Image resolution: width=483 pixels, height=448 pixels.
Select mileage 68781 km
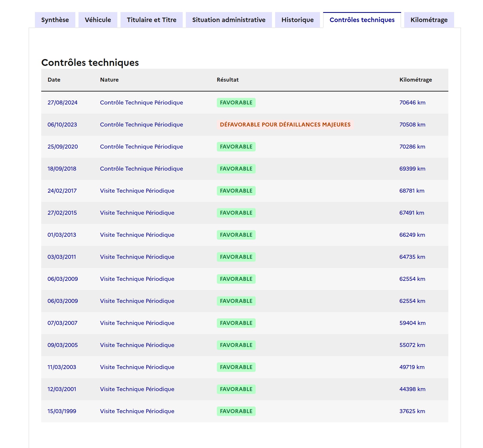click(412, 191)
